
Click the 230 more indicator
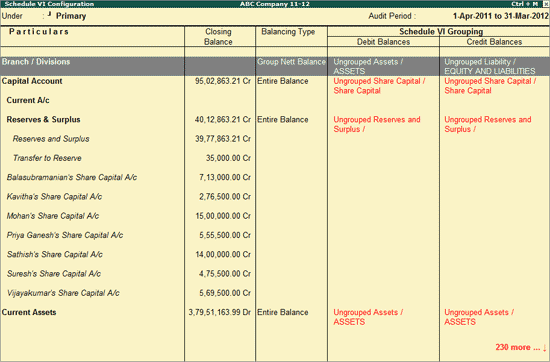click(x=521, y=347)
